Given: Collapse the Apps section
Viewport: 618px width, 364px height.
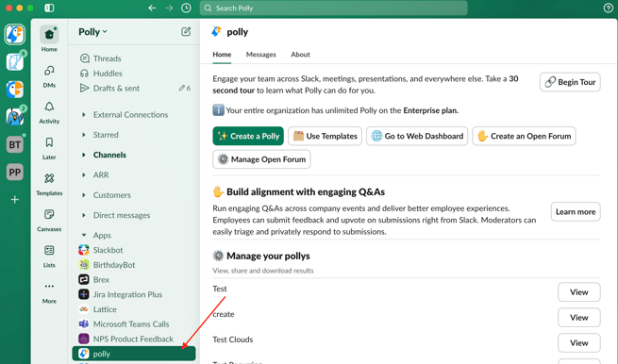Looking at the screenshot, I should pos(84,235).
